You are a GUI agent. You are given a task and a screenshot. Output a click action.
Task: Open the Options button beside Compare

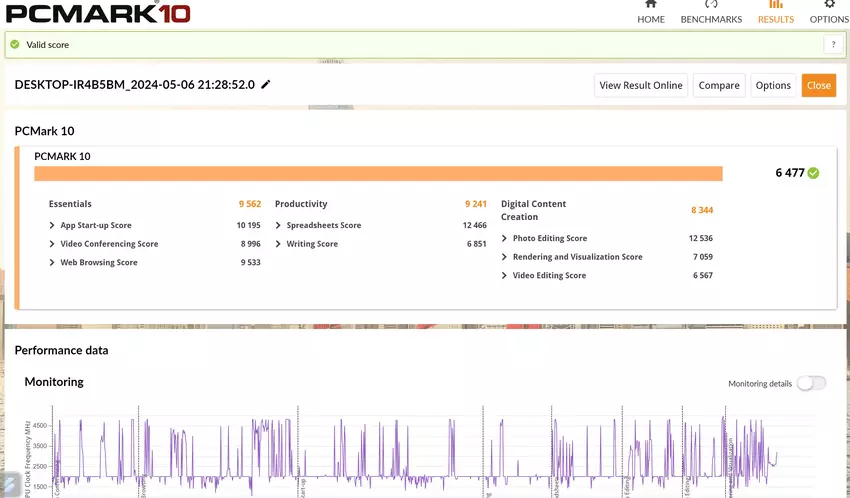[773, 85]
